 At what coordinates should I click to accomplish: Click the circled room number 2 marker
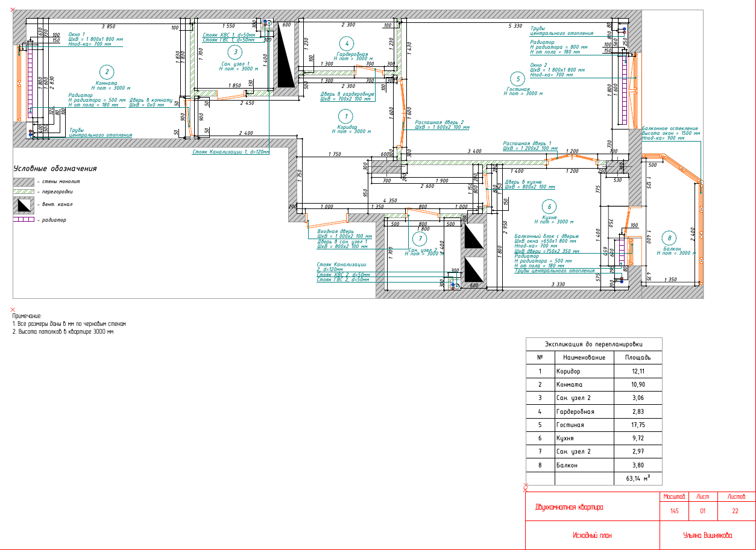coord(107,72)
